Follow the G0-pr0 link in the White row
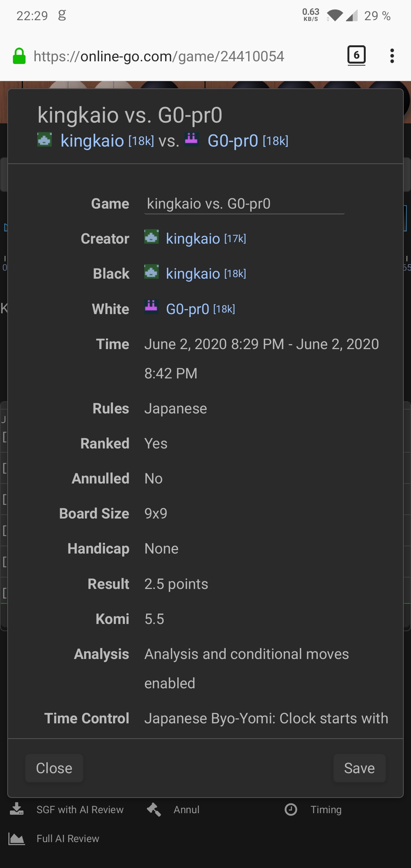 click(x=188, y=309)
